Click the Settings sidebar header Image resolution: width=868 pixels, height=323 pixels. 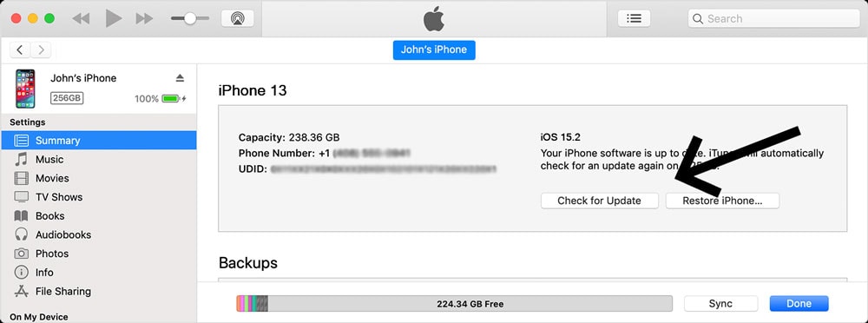click(28, 122)
